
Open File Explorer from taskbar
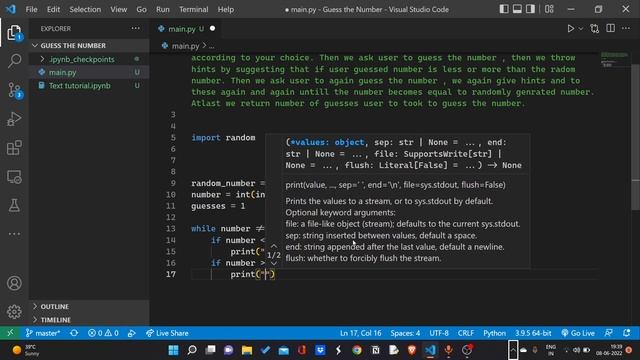coord(247,350)
